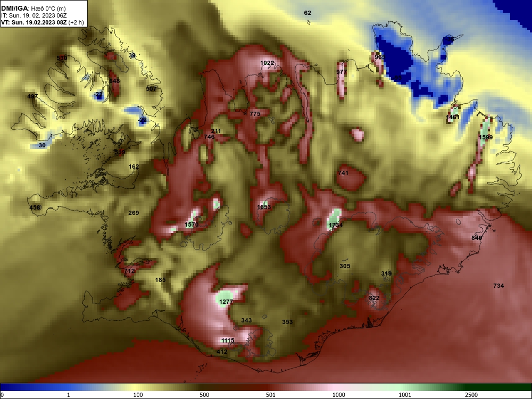532x399 pixels.
Task: Click the map value 741
Action: (343, 173)
